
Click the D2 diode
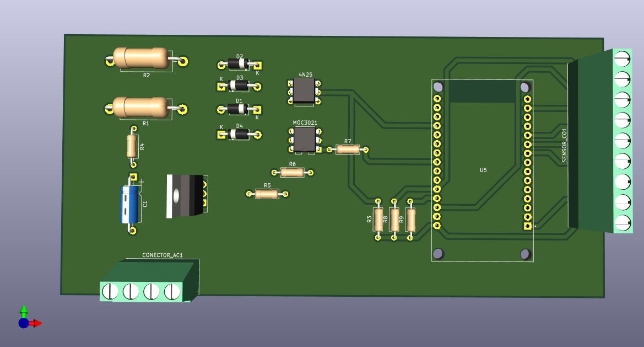click(239, 65)
